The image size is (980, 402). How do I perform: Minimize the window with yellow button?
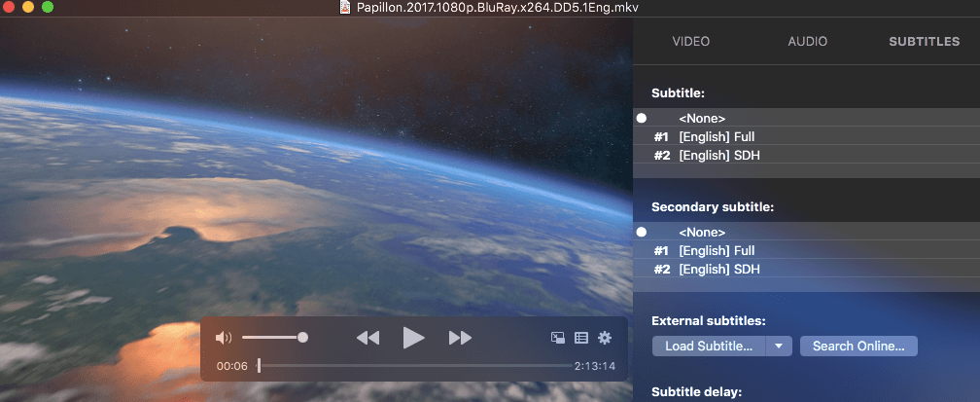(x=27, y=7)
